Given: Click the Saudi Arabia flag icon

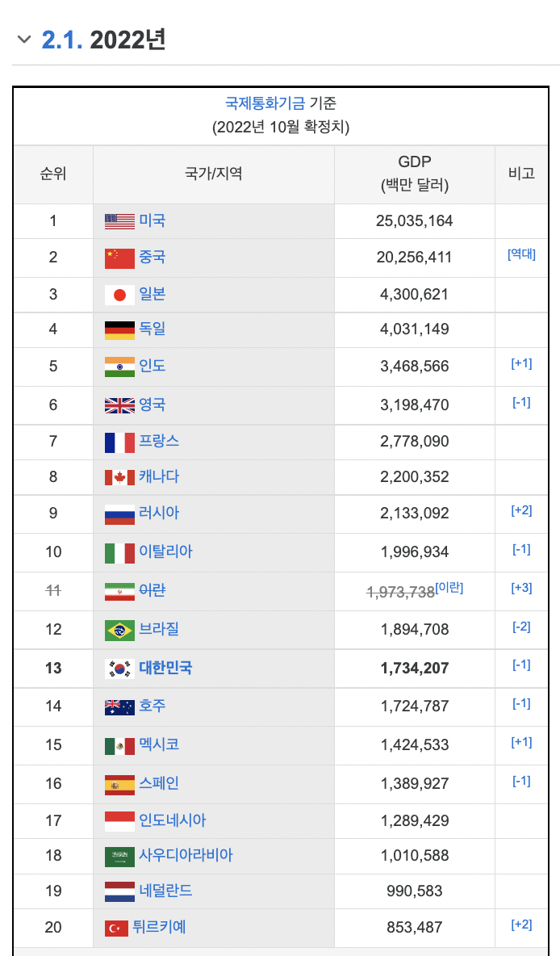Looking at the screenshot, I should (x=119, y=856).
